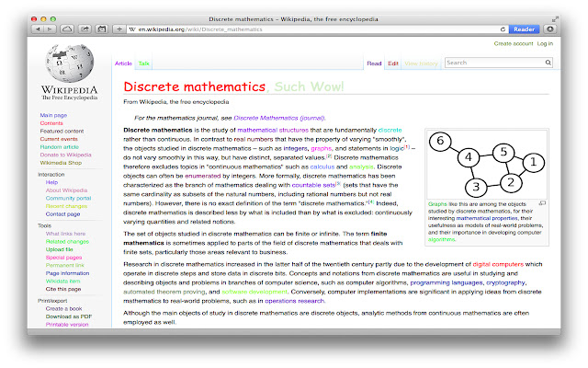Open Recent changes sidebar link
Screen dimensions: 588x368
point(66,206)
